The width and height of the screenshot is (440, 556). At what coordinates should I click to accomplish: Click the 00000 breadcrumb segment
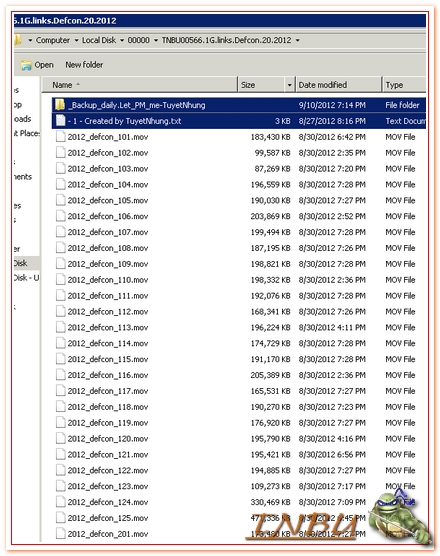pyautogui.click(x=139, y=40)
